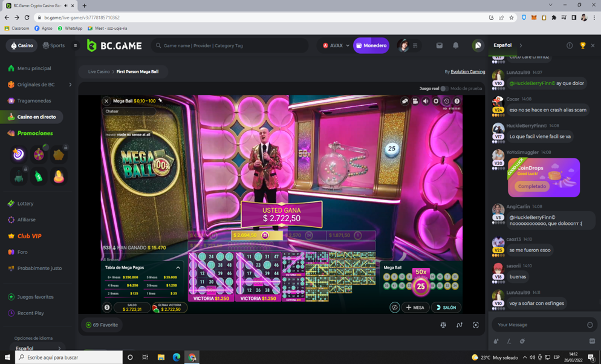This screenshot has height=364, width=601.
Task: Open the notifications bell in the header
Action: (x=456, y=45)
